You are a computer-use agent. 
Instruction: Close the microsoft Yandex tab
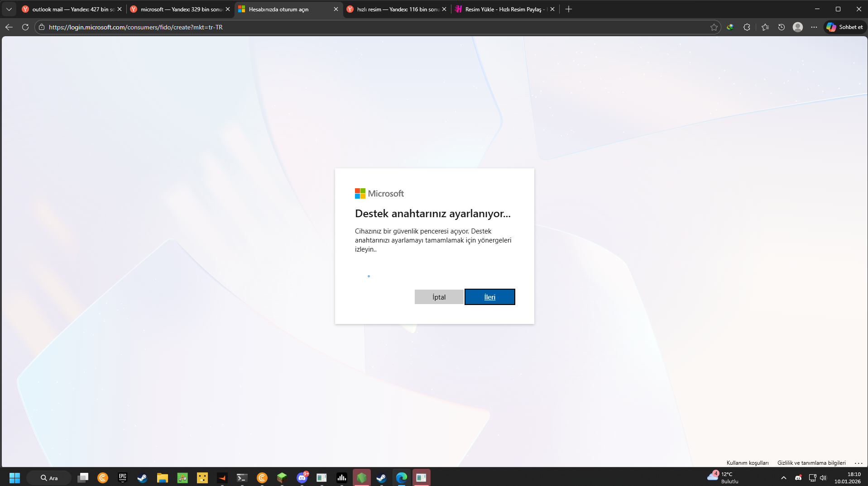click(x=228, y=9)
